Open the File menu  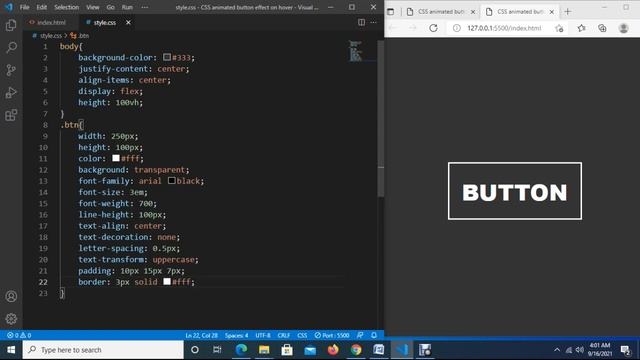click(x=24, y=7)
